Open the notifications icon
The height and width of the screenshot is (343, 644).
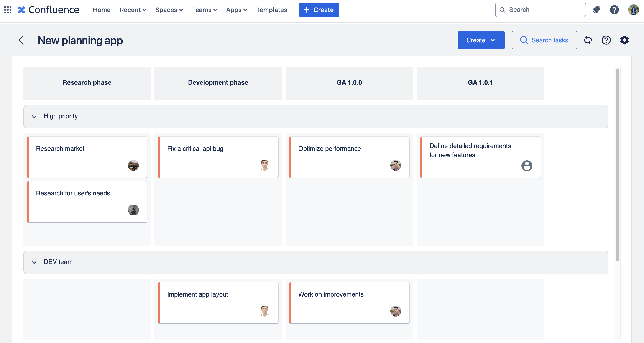[x=596, y=10]
